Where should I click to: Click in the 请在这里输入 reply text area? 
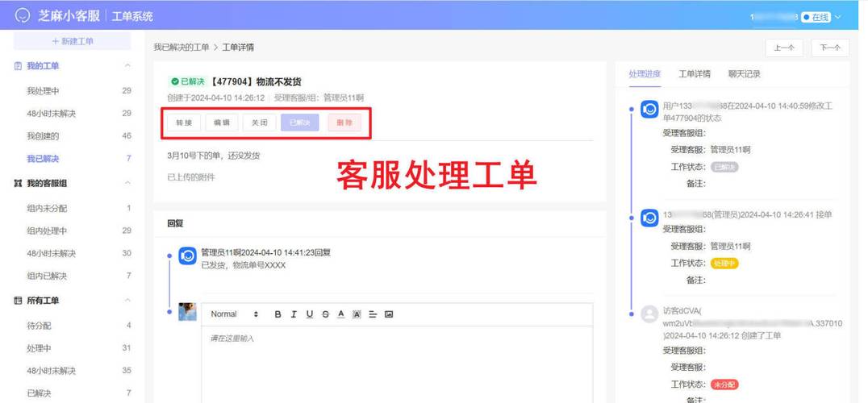(x=397, y=364)
